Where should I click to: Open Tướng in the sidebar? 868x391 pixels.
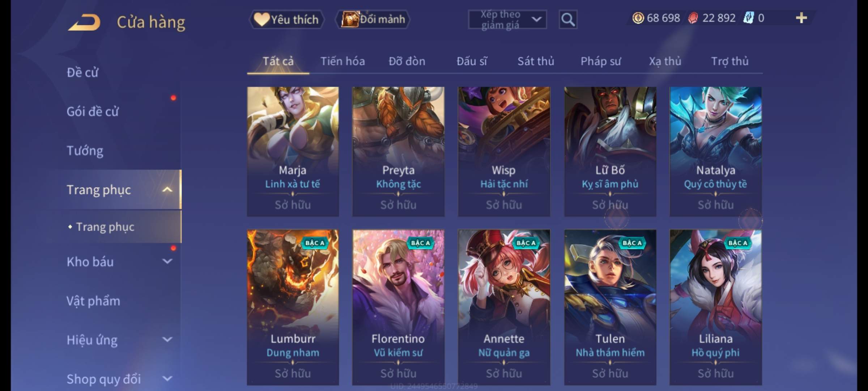(x=85, y=150)
